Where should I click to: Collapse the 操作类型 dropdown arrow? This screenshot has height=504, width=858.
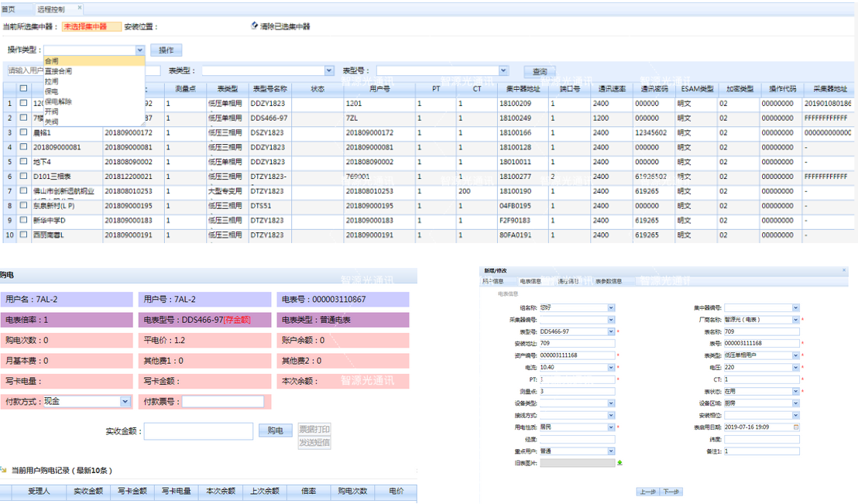pyautogui.click(x=140, y=50)
